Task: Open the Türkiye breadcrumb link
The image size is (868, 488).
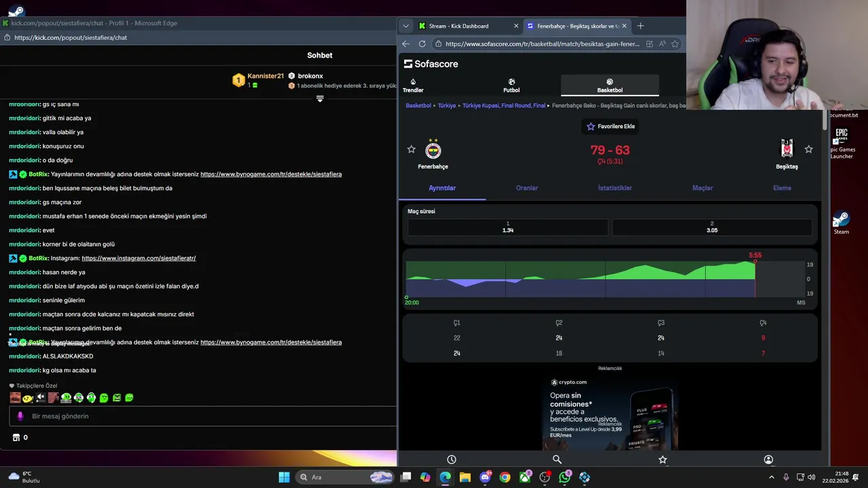Action: [447, 106]
